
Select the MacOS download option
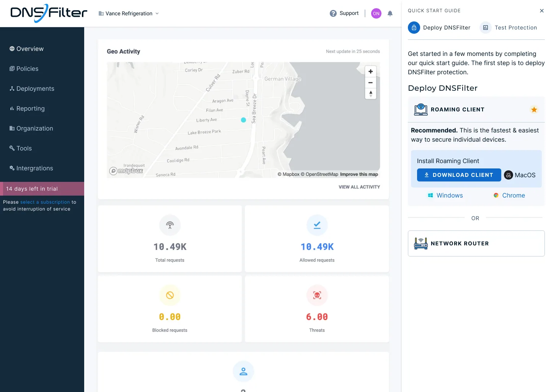click(520, 175)
